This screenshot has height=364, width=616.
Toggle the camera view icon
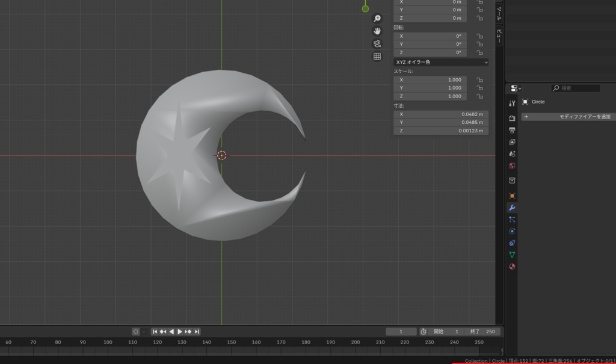pos(377,44)
